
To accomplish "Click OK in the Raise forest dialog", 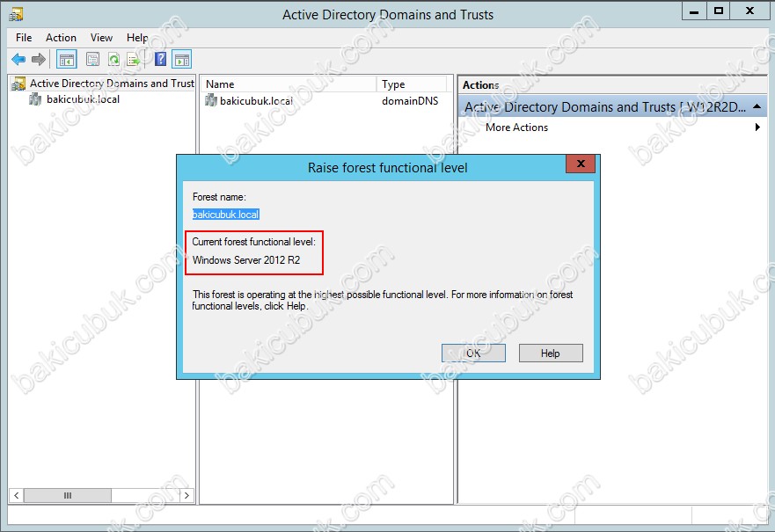I will (x=473, y=353).
